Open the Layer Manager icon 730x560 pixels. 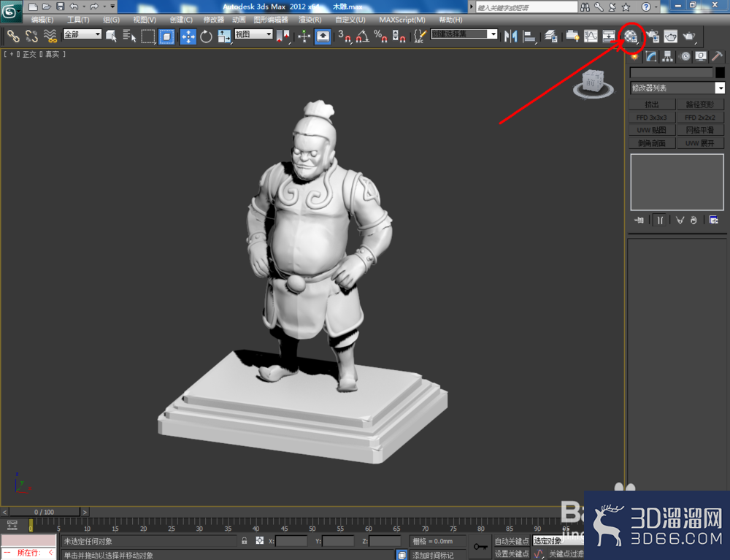click(x=551, y=37)
